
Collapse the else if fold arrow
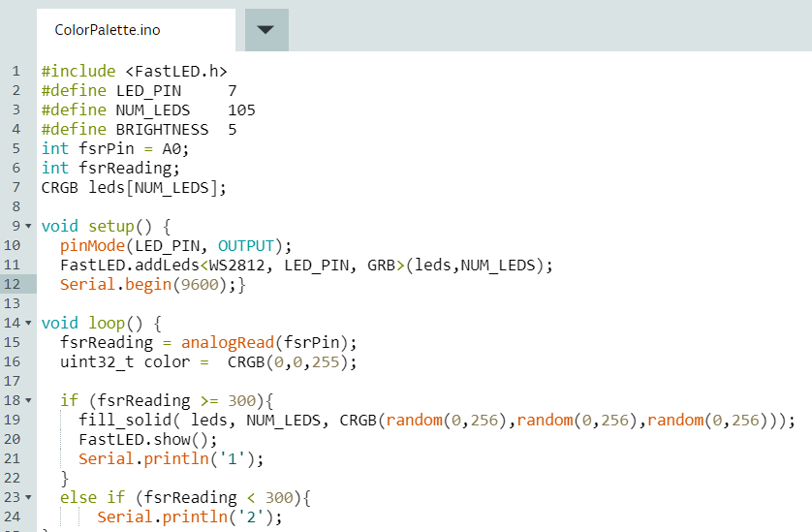28,498
